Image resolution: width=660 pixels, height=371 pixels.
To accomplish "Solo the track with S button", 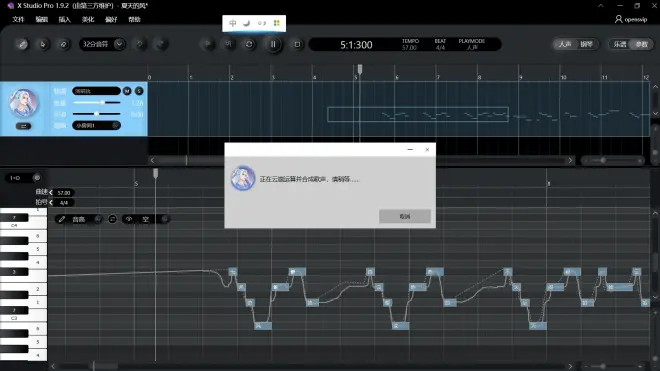I will pyautogui.click(x=139, y=91).
